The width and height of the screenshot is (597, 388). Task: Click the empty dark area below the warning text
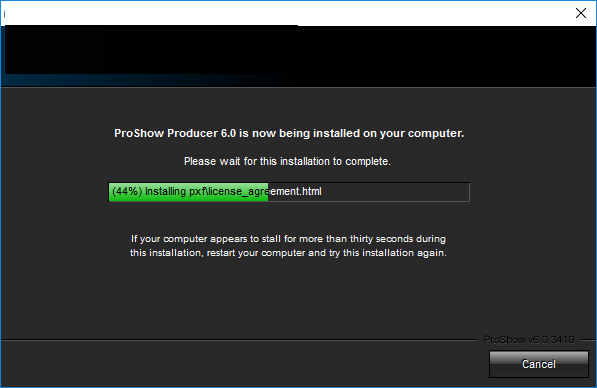[x=298, y=299]
